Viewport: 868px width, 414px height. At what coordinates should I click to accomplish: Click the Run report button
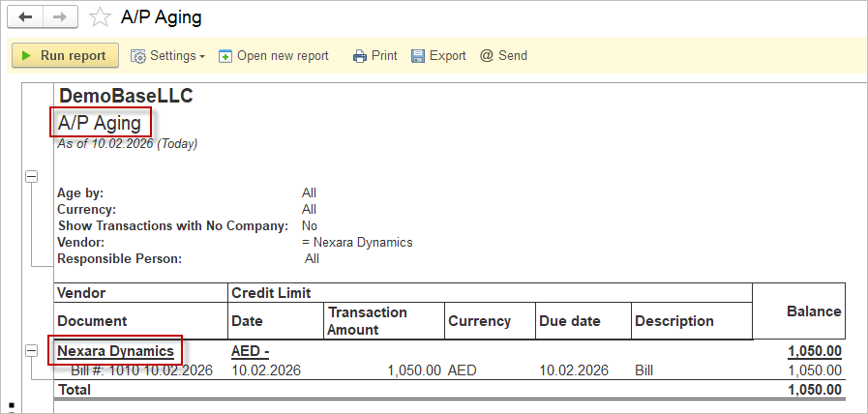pos(65,56)
